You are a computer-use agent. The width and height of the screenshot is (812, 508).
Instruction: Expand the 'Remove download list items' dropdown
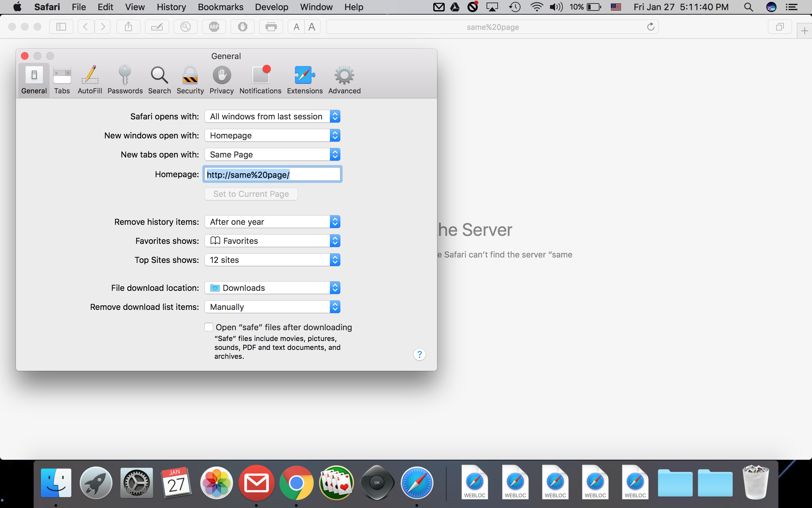[x=272, y=307]
